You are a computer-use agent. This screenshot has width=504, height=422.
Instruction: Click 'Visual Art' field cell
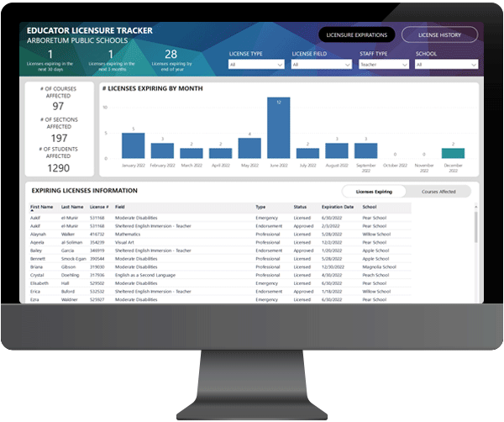(124, 242)
